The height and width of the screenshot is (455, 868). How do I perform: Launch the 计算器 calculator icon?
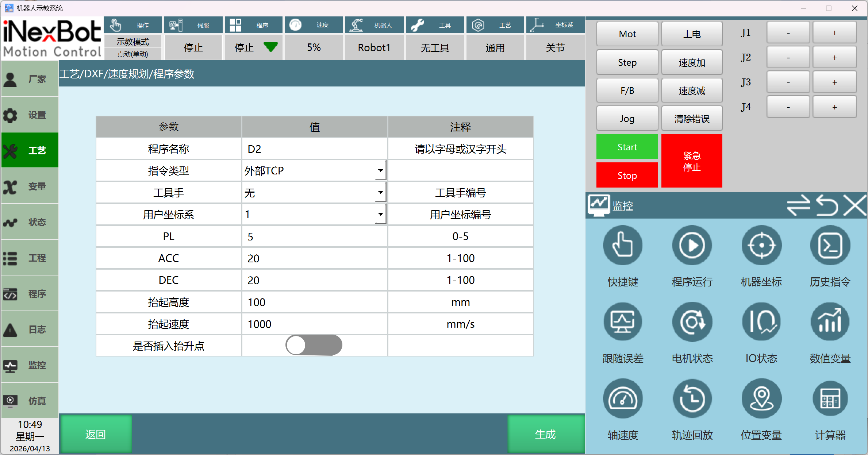click(830, 399)
